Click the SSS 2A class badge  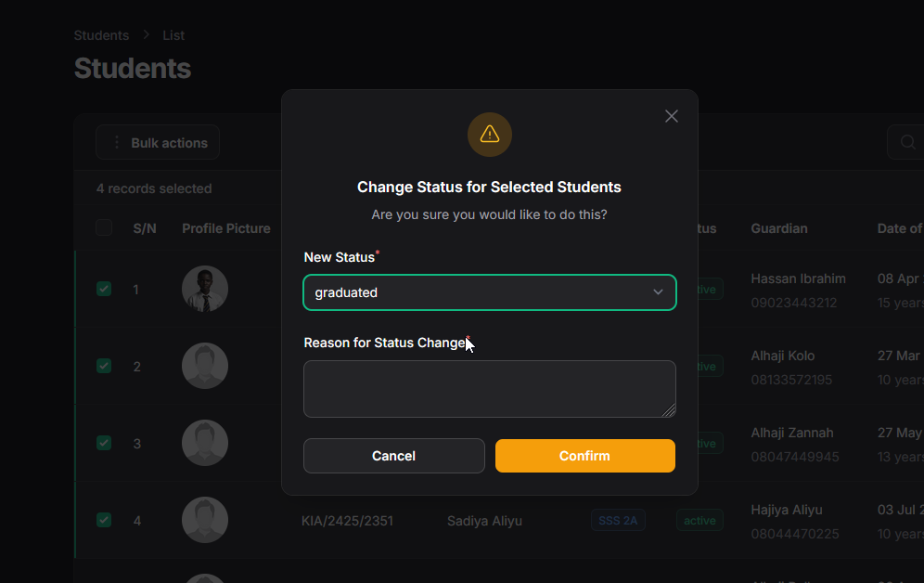coord(618,521)
